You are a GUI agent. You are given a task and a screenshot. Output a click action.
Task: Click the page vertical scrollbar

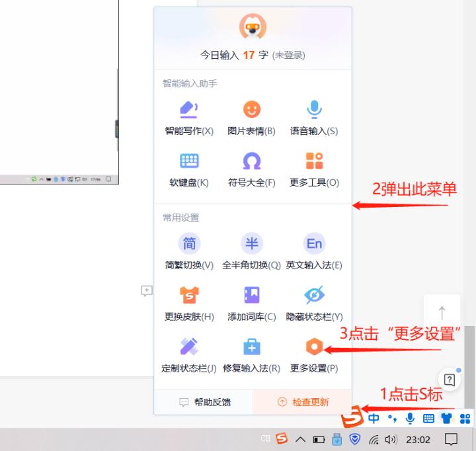[469, 368]
